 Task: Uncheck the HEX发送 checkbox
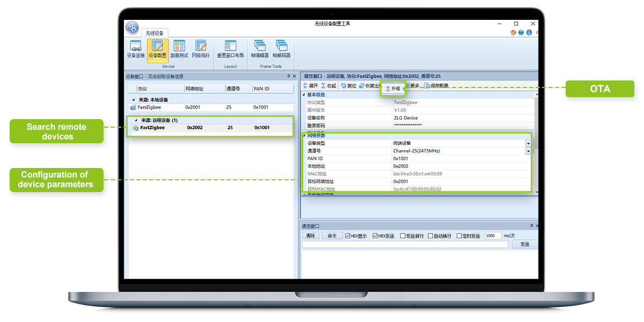pos(376,236)
